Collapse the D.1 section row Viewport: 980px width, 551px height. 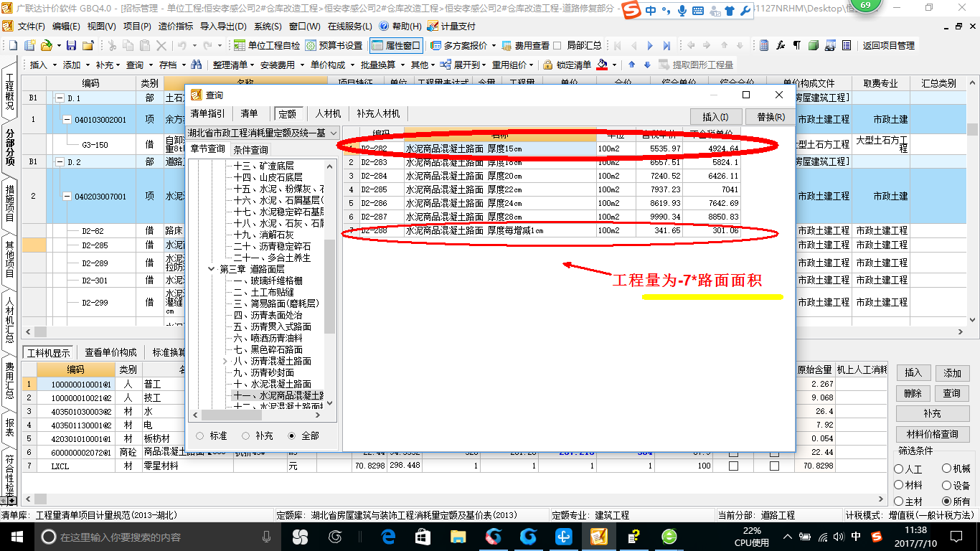[60, 98]
